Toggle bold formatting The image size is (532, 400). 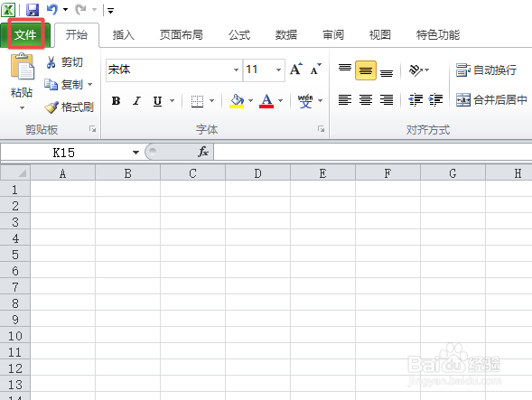tap(116, 101)
